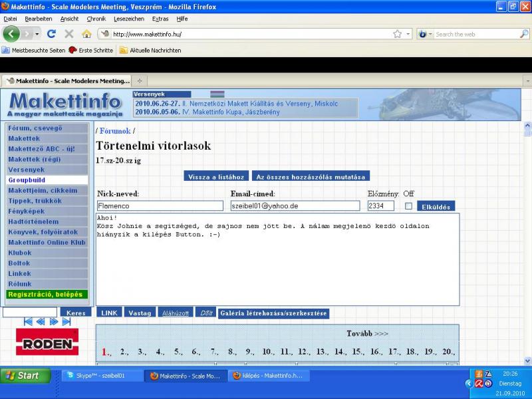Go to the browser home page icon
The image size is (532, 399).
tap(86, 33)
